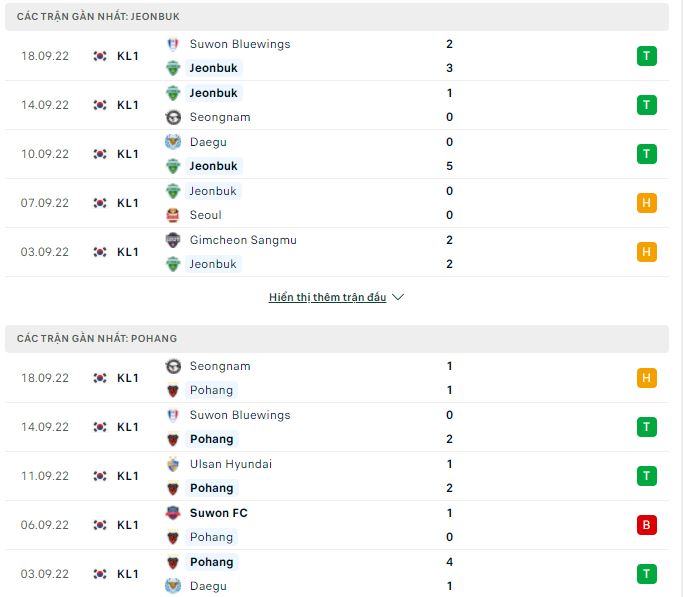The height and width of the screenshot is (597, 683).
Task: Open the Gimcheon Sangmu team name link
Action: coord(243,240)
